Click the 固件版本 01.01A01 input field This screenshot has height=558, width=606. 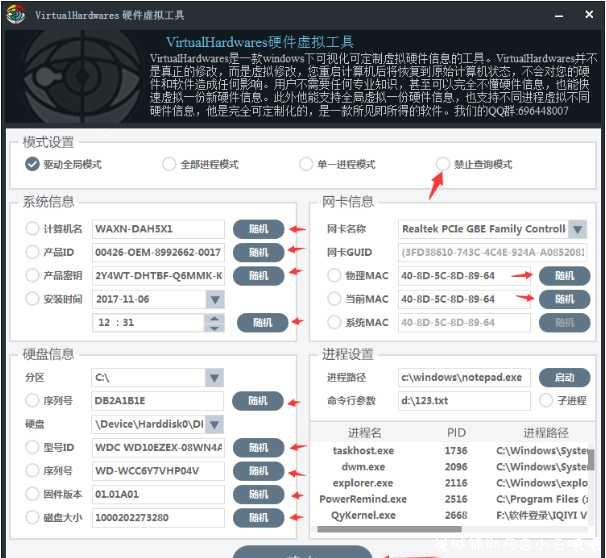coord(158,494)
